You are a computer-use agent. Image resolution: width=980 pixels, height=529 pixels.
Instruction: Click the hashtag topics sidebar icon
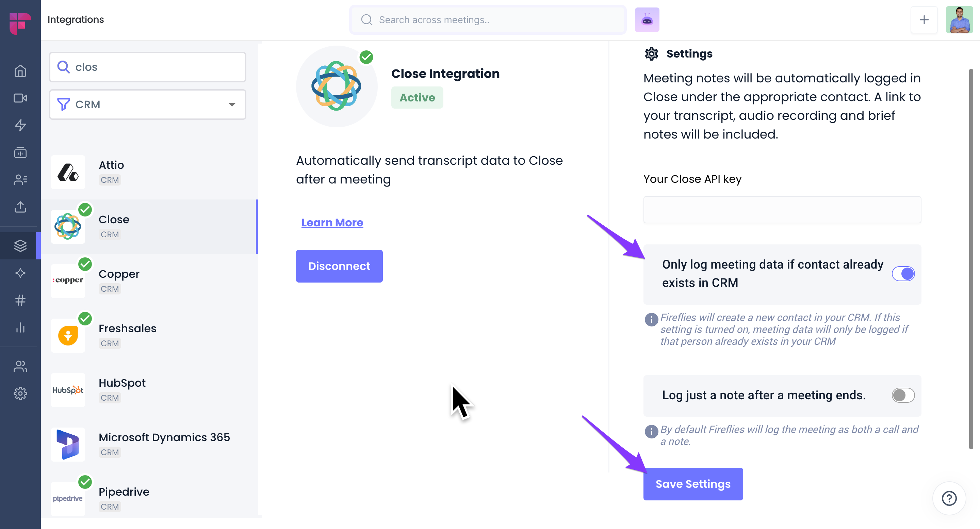pos(20,300)
